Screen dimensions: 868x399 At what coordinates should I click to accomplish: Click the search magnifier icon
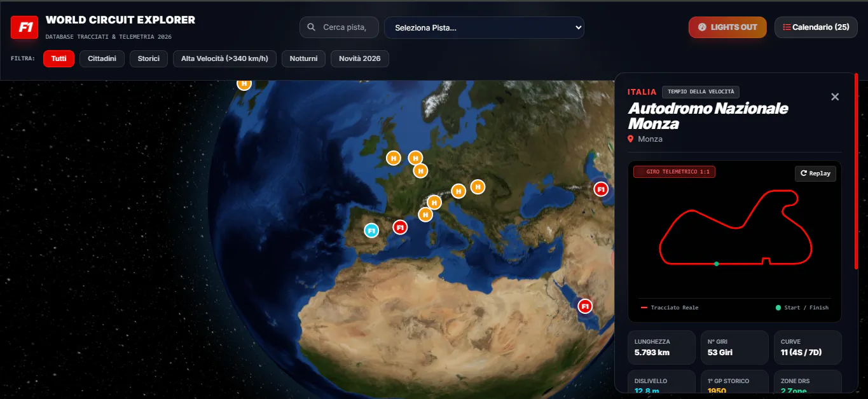(312, 27)
